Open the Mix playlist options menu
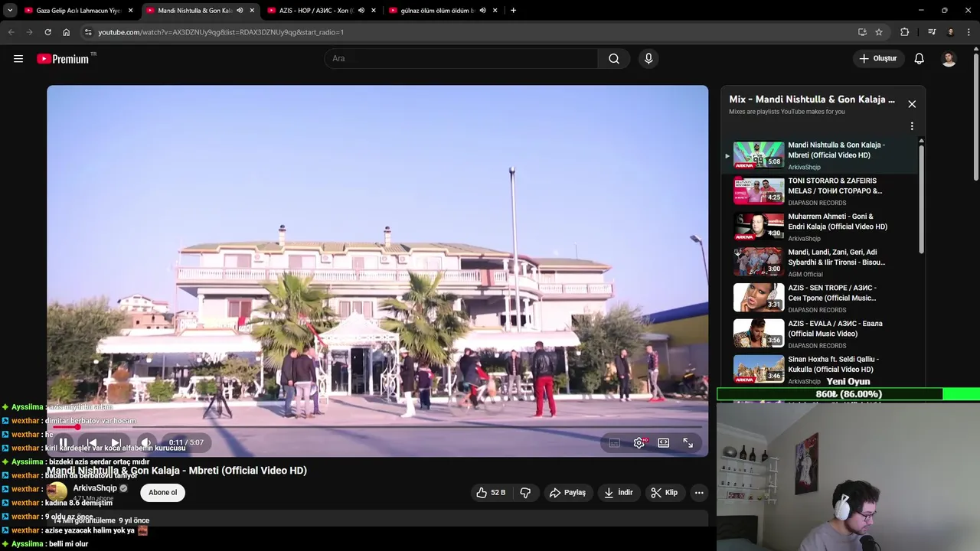 [x=912, y=126]
